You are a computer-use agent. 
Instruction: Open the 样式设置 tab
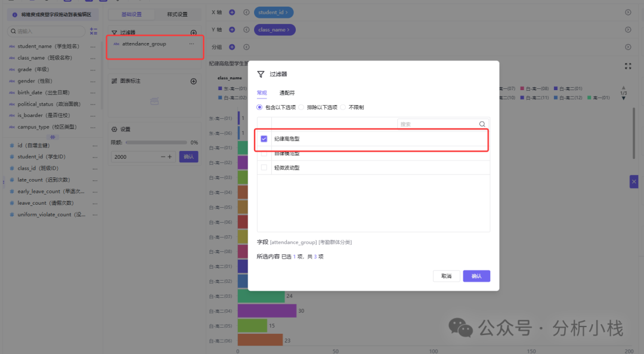tap(178, 14)
